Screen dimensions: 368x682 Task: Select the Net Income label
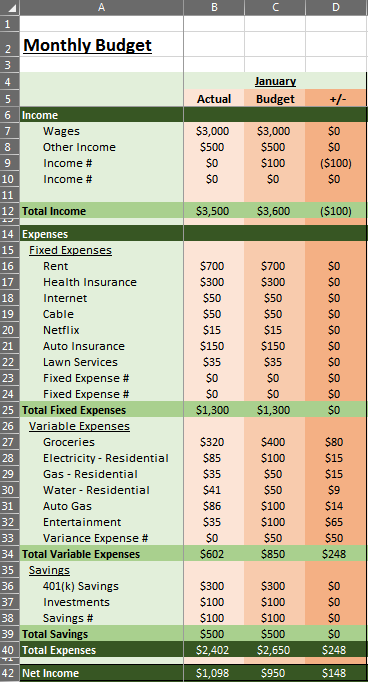pyautogui.click(x=50, y=673)
